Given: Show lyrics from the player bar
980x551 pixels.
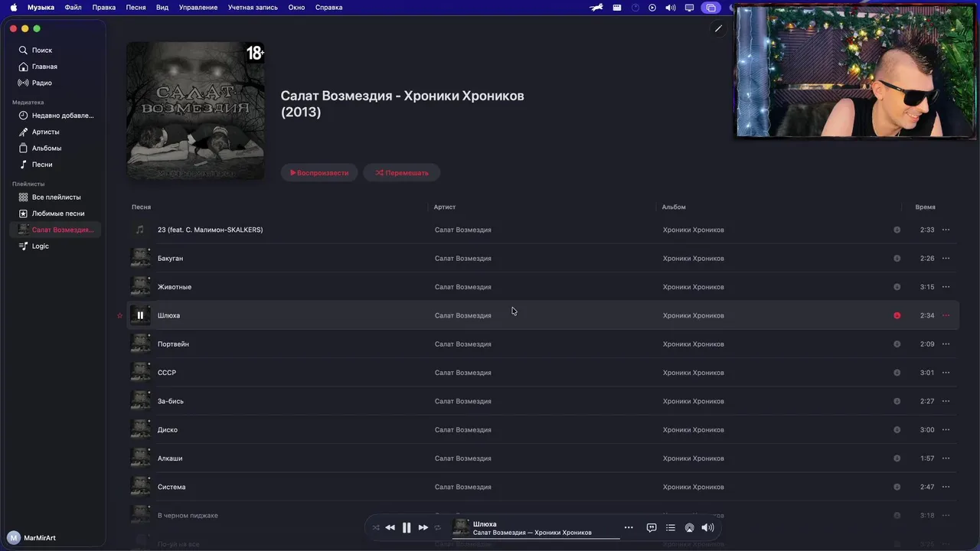Looking at the screenshot, I should (652, 527).
